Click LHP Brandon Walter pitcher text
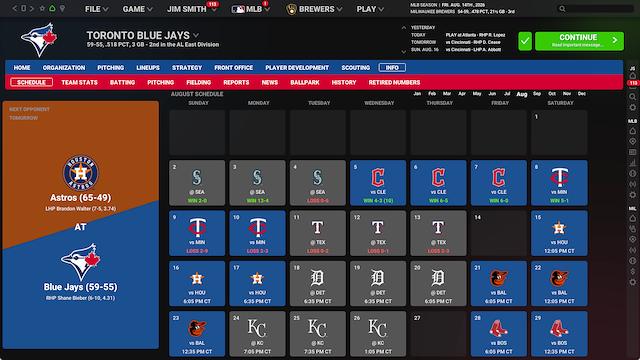640x360 pixels. 80,209
